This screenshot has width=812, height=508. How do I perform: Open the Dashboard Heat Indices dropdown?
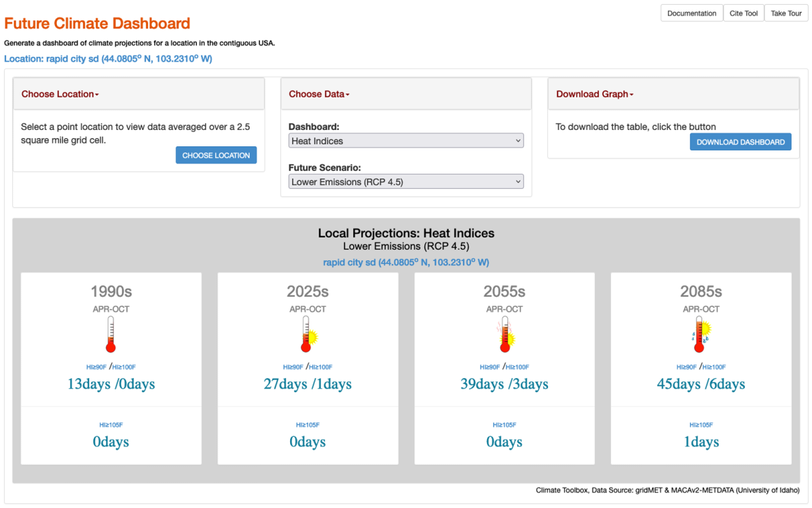[406, 141]
